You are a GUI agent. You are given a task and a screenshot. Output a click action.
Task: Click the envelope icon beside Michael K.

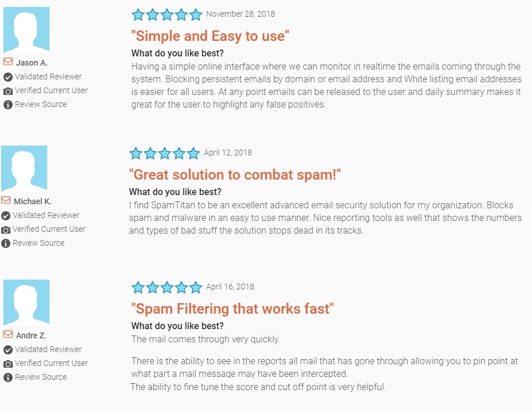pos(6,200)
